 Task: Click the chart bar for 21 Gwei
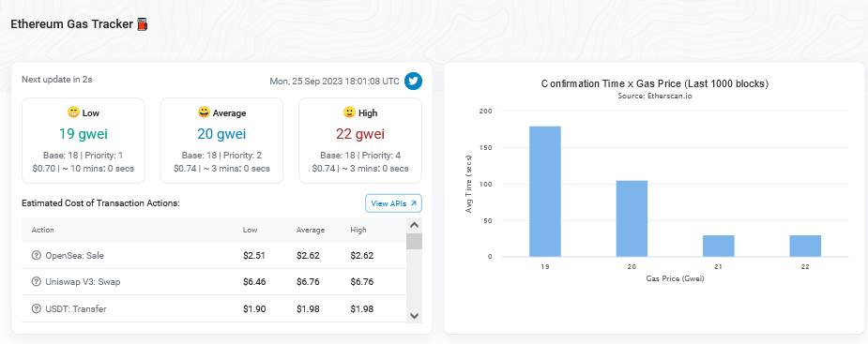719,247
